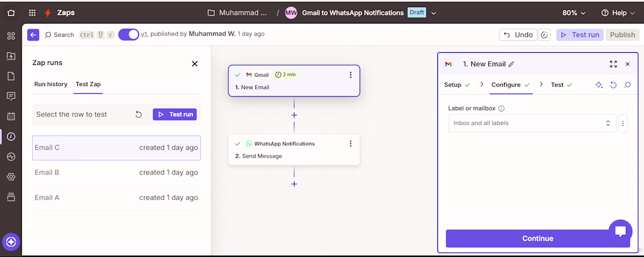Click the purple AI copilot icon
This screenshot has width=644, height=257.
pyautogui.click(x=11, y=241)
